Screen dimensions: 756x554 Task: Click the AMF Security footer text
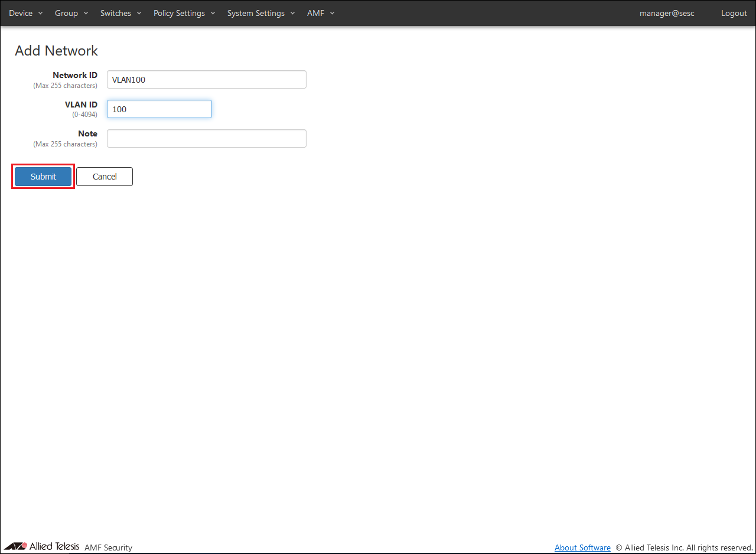pos(108,548)
